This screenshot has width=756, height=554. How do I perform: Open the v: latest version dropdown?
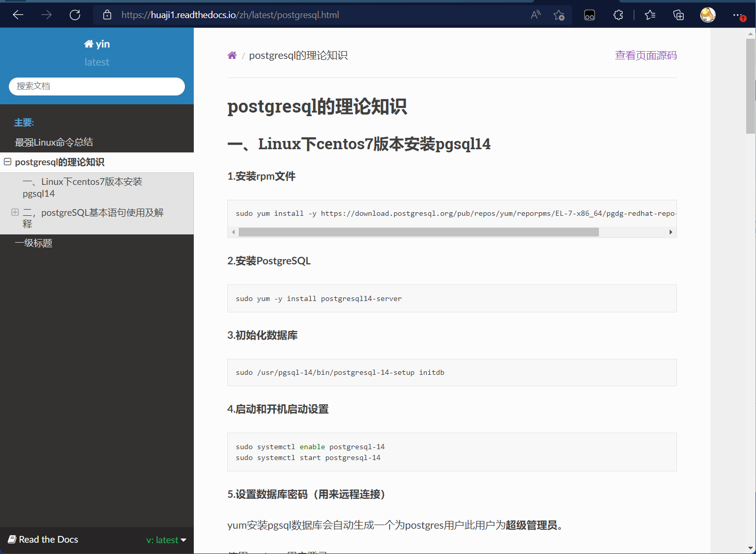166,540
